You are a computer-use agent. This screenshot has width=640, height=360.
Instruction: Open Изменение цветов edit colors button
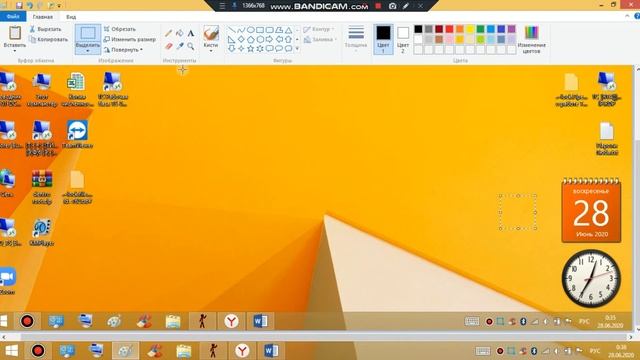pos(531,40)
